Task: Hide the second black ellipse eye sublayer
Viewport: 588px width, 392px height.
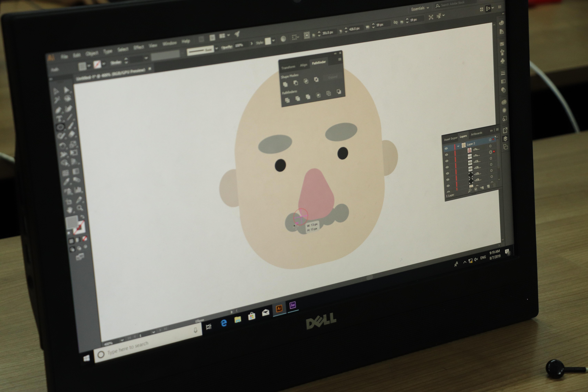Action: pos(448,186)
